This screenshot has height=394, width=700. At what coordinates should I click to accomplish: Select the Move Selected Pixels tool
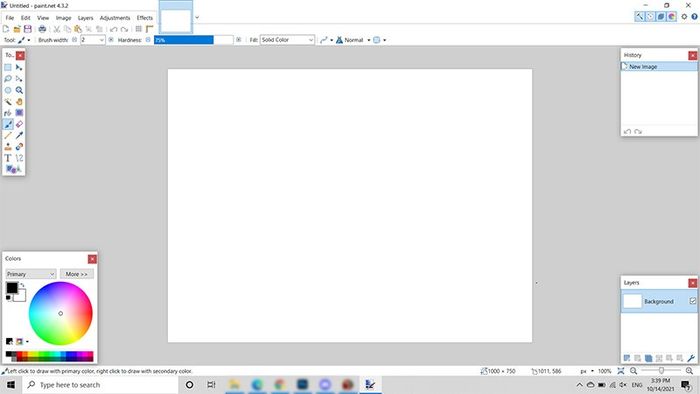19,67
